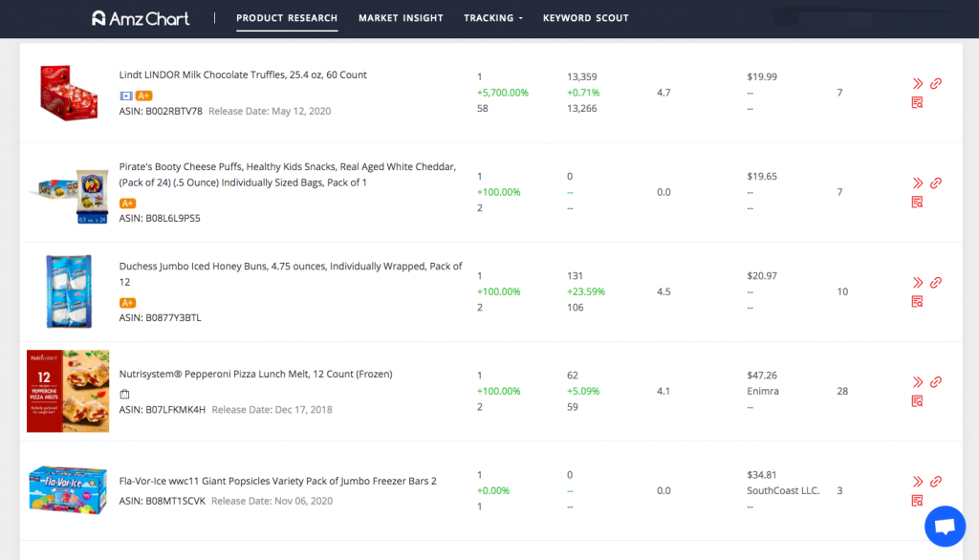Click the 4.7 rating value
Screen dimensions: 979x560
click(x=664, y=93)
